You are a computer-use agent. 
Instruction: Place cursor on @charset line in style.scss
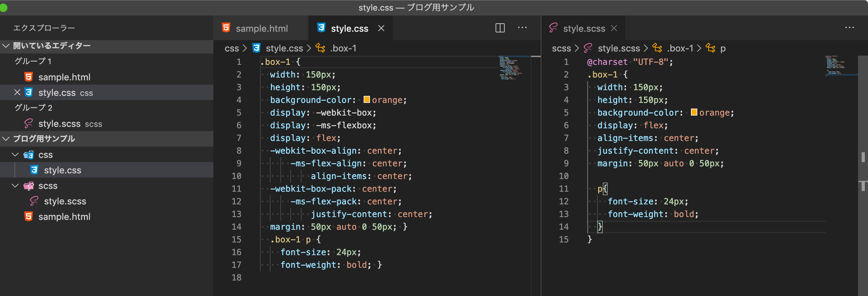(630, 62)
